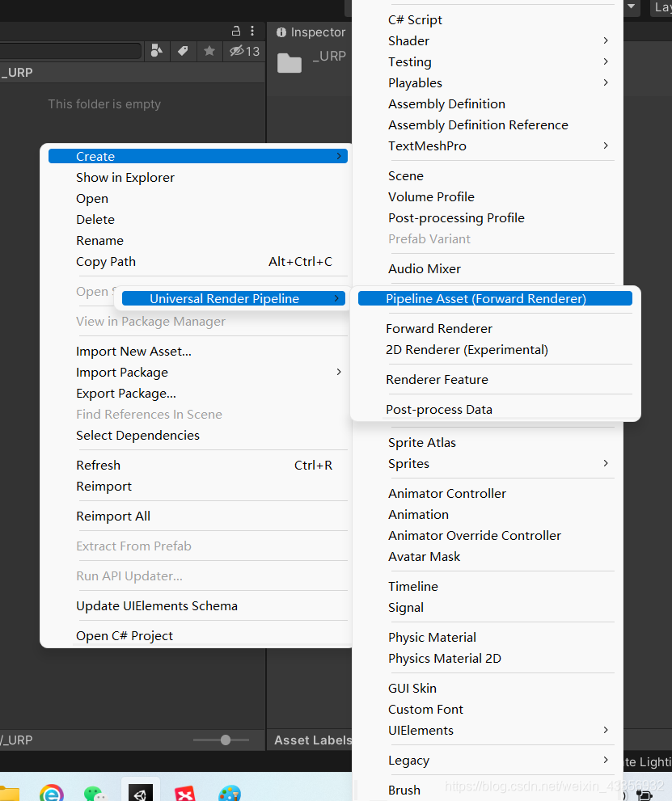The image size is (672, 801).
Task: Open Unity from the Windows taskbar
Action: [x=141, y=790]
